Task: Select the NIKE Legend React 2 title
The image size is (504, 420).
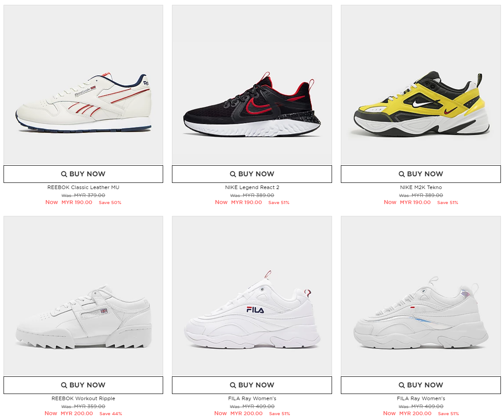Action: pyautogui.click(x=252, y=187)
